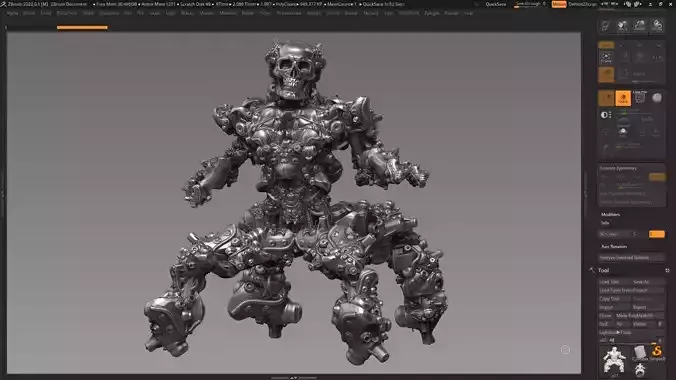Toggle the orange Menus button
This screenshot has width=676, height=380.
coord(559,4)
